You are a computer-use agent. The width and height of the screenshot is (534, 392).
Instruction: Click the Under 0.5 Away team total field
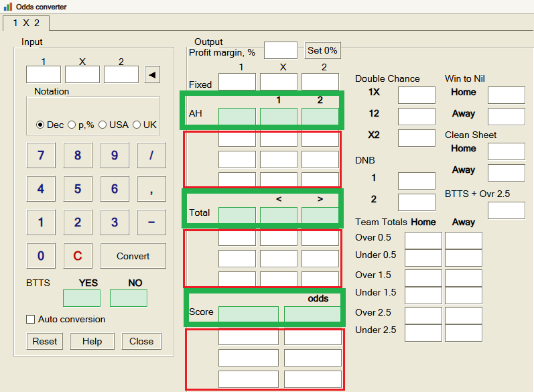[464, 258]
